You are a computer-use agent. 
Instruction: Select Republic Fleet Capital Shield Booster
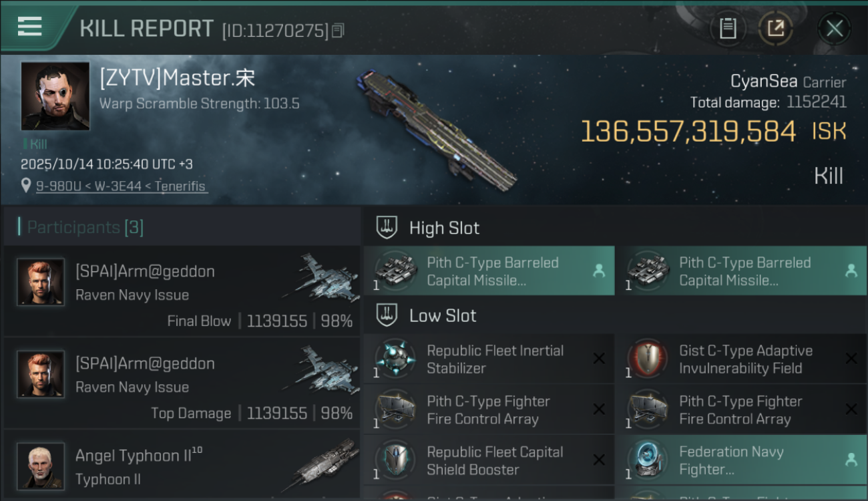coord(489,460)
